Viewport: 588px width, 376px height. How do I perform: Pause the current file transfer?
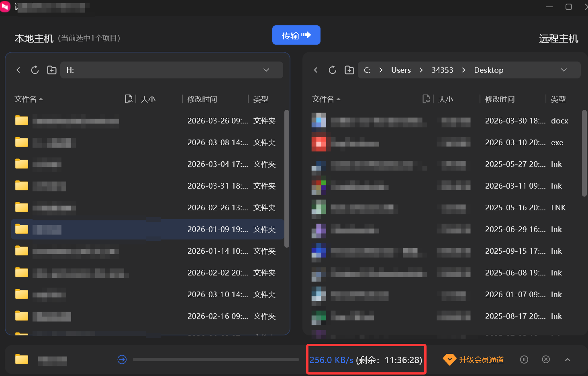point(524,360)
